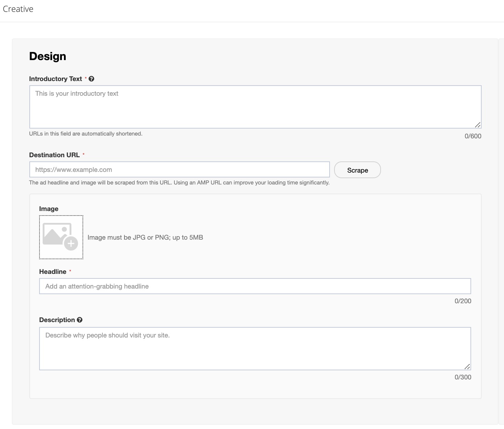
Task: Click the Image section label
Action: pyautogui.click(x=49, y=209)
